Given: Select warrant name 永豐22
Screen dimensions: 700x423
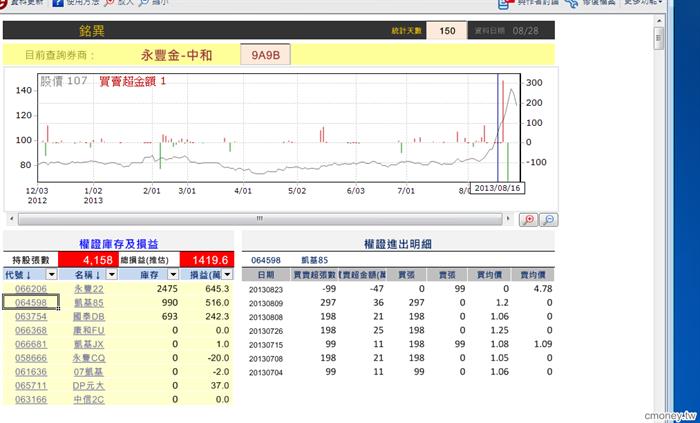Looking at the screenshot, I should tap(89, 289).
